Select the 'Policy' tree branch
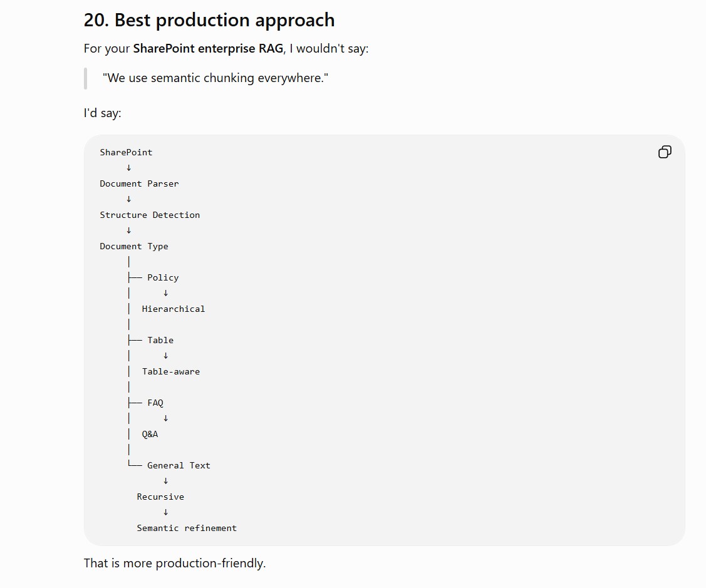 coord(163,278)
